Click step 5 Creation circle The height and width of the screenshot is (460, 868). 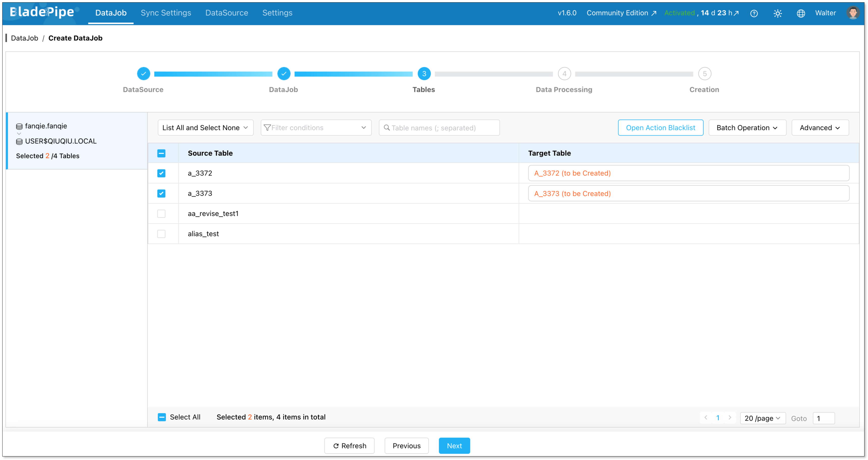click(704, 73)
